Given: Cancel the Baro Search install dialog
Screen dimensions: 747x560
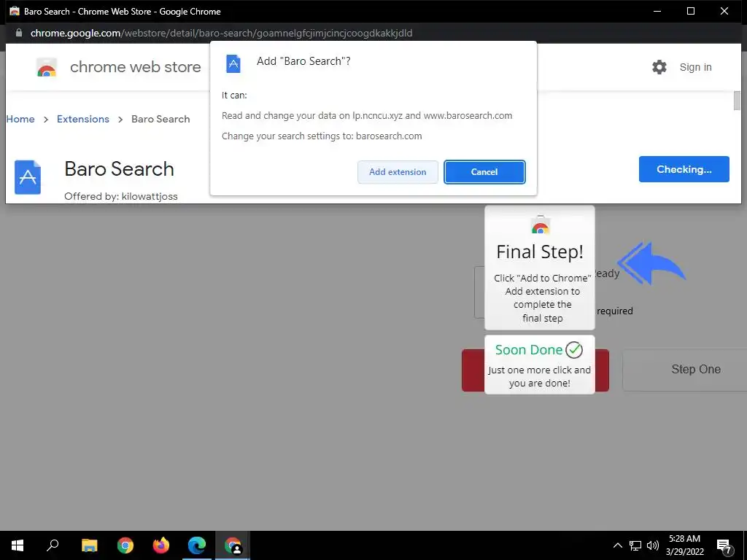Looking at the screenshot, I should 484,172.
